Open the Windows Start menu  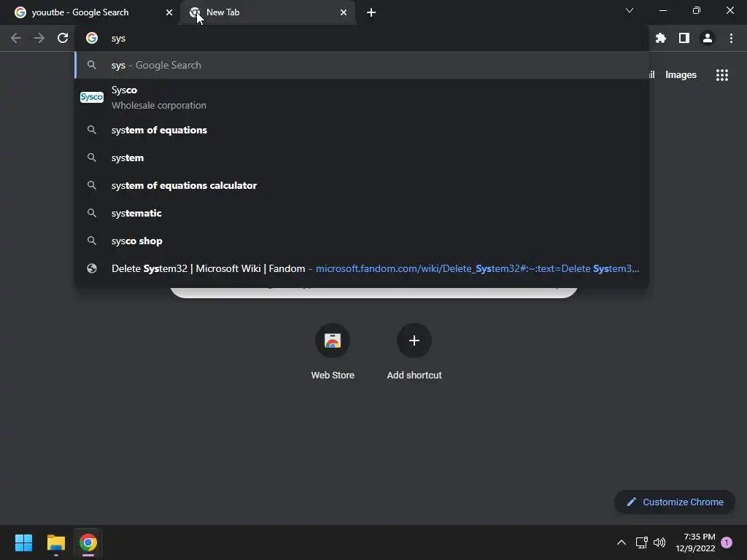23,542
